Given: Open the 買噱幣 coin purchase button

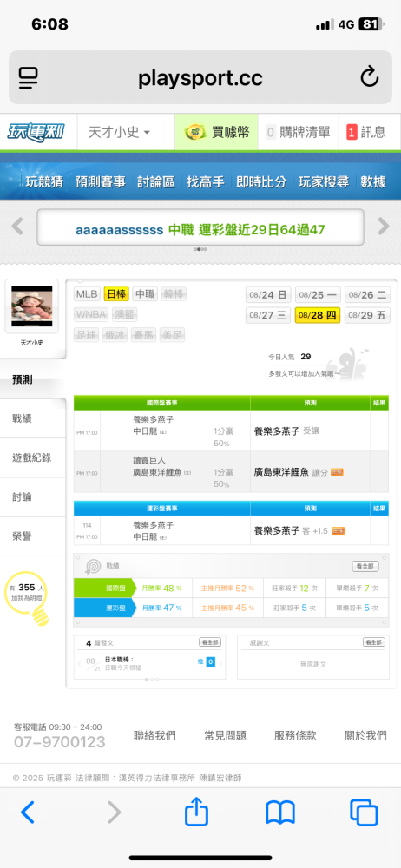Looking at the screenshot, I should [217, 132].
